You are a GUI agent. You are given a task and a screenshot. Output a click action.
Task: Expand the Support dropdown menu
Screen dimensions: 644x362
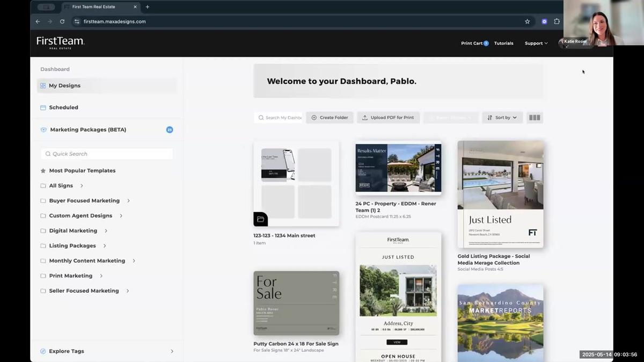536,43
